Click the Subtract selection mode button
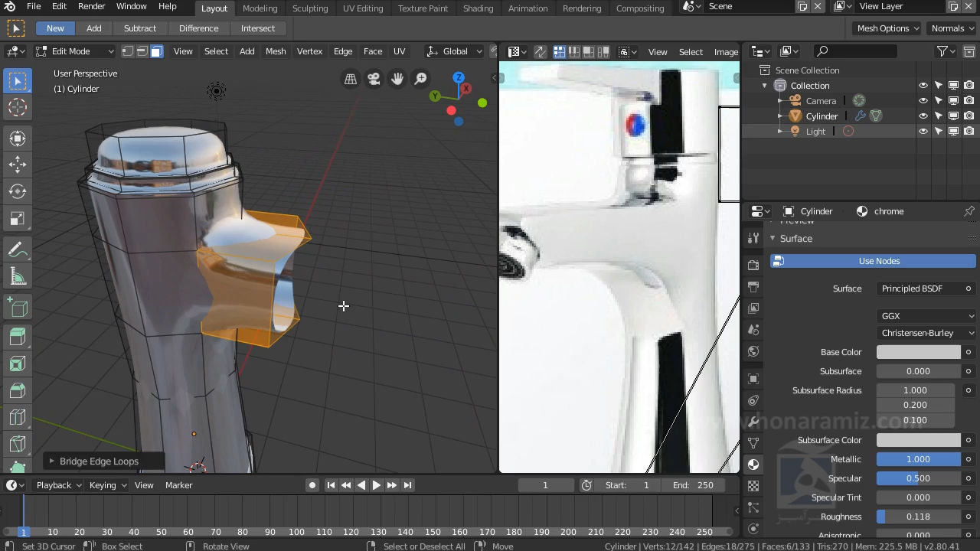 140,28
